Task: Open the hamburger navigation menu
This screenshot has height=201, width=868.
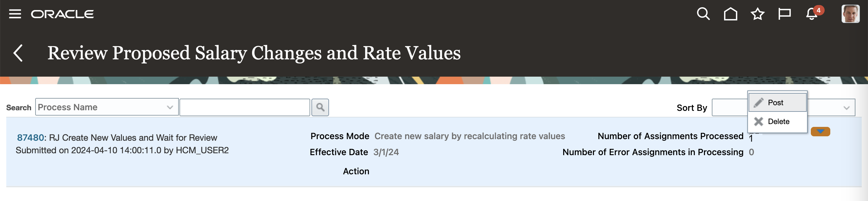Action: click(x=15, y=14)
